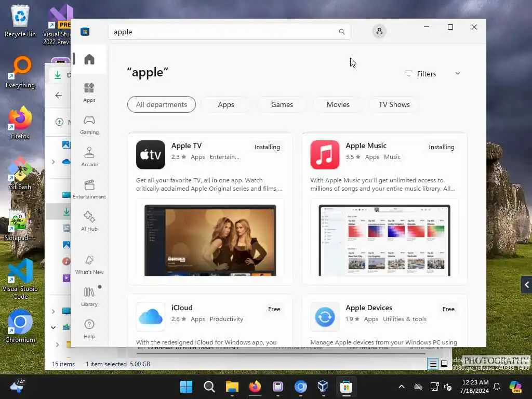Select the Git Bash desktop shortcut
This screenshot has width=532, height=399.
20,174
